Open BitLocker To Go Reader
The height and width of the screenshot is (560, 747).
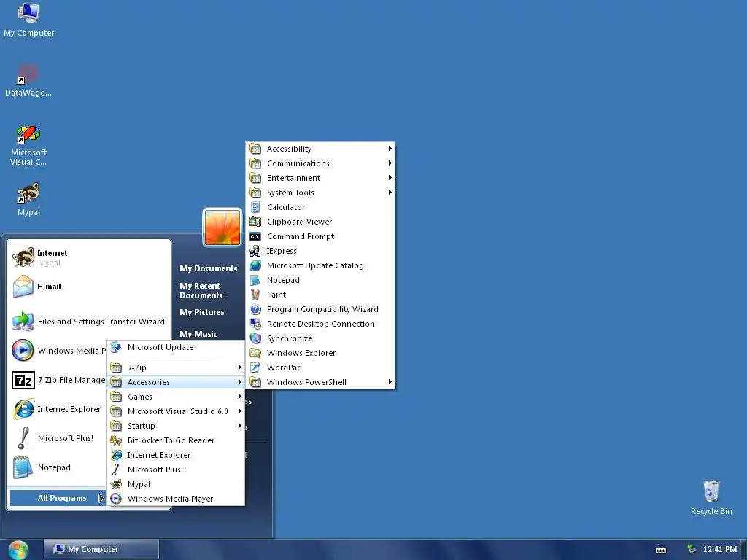[175, 440]
